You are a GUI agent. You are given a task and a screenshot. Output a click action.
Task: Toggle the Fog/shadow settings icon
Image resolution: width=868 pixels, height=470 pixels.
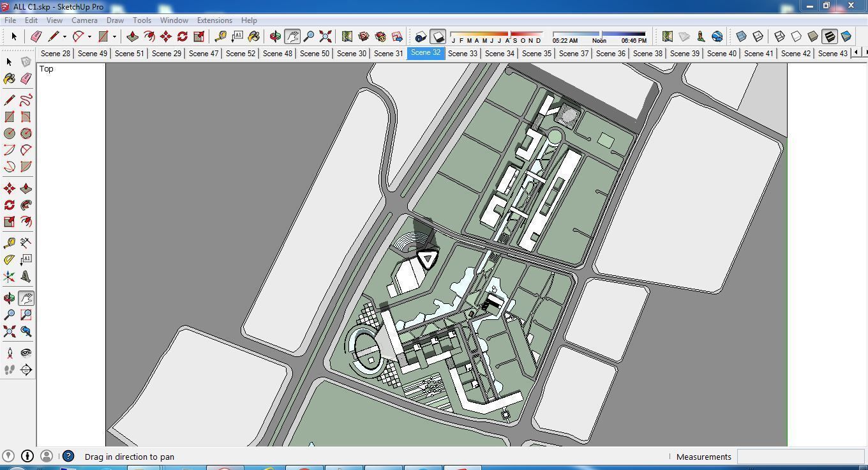(421, 36)
